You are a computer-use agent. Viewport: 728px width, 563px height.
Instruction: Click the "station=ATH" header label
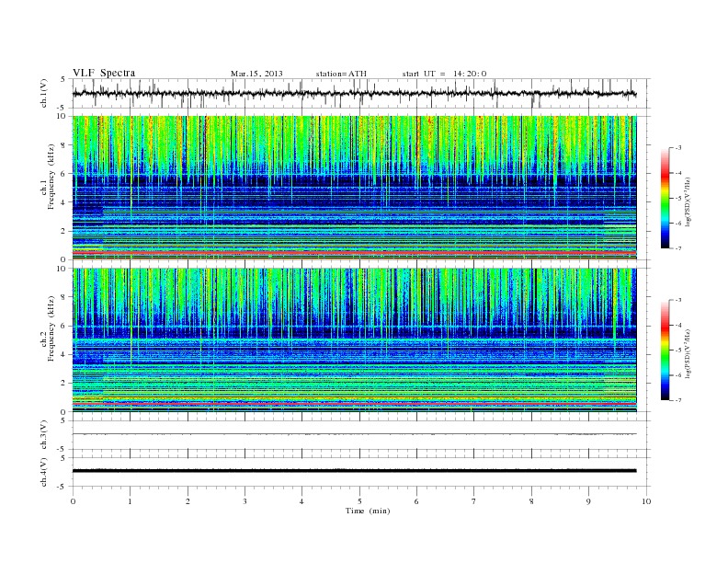[x=341, y=74]
